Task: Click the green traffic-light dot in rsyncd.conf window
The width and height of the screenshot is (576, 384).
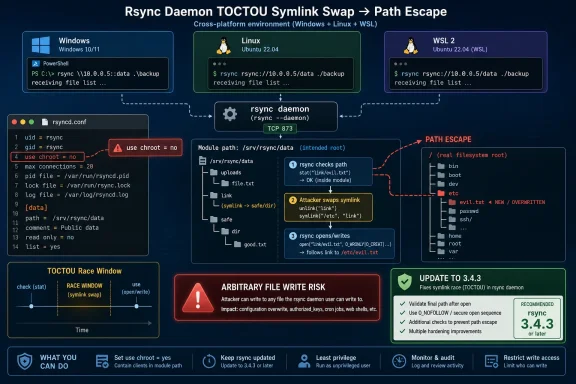Action: tap(31, 122)
